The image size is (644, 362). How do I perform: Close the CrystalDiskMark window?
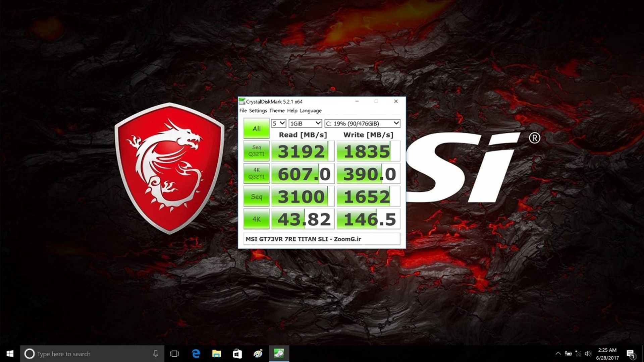point(396,101)
